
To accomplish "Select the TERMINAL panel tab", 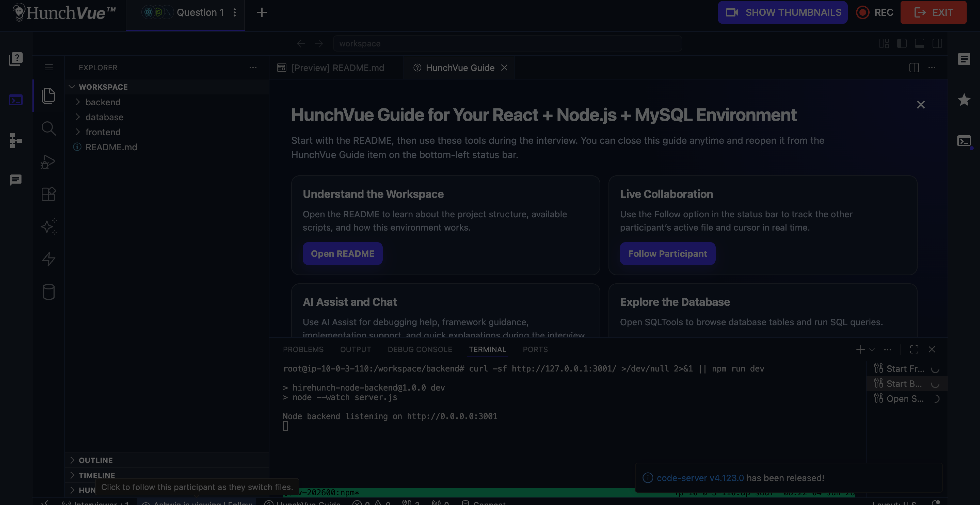I will (x=487, y=350).
